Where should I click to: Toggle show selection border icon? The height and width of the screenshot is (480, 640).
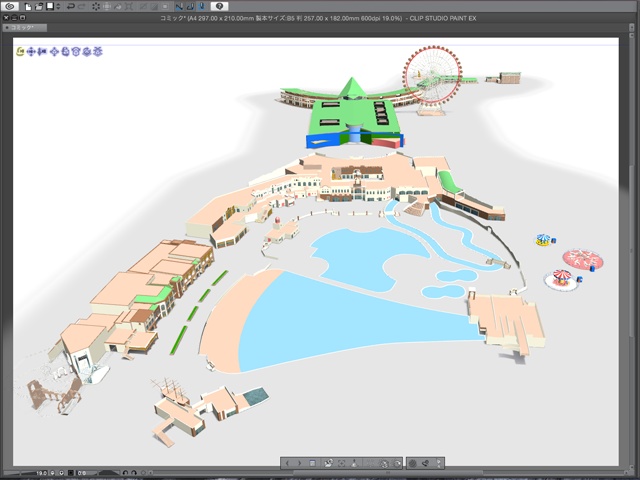click(x=165, y=6)
